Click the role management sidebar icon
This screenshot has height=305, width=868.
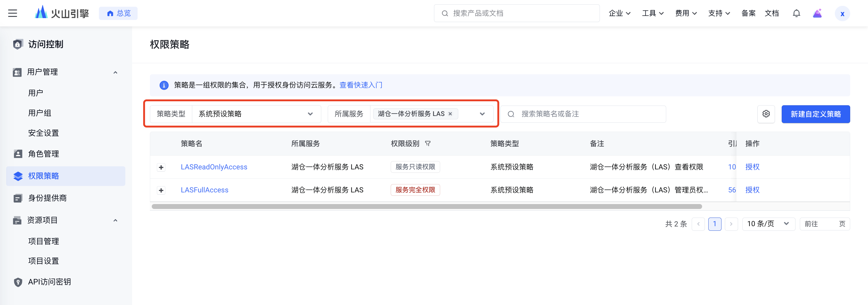pos(18,154)
